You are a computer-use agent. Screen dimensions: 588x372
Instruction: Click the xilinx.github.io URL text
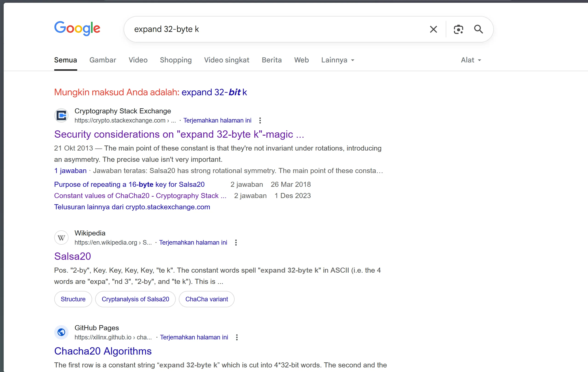point(113,337)
